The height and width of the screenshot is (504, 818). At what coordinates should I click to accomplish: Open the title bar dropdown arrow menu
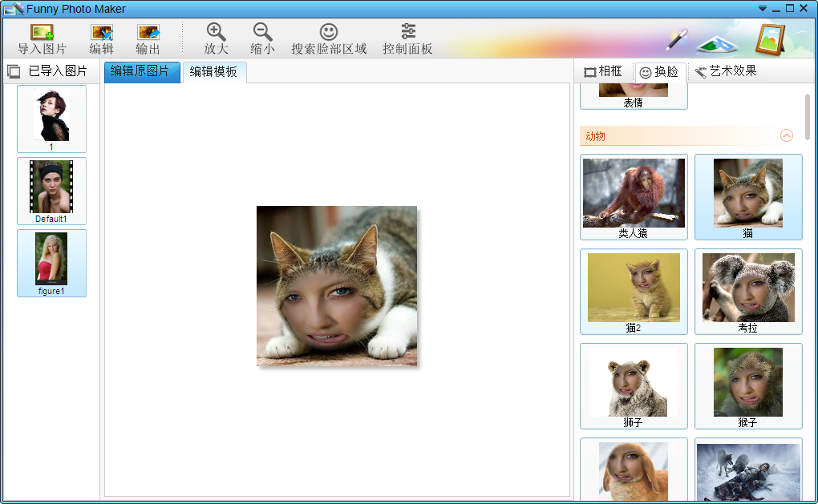pos(762,8)
